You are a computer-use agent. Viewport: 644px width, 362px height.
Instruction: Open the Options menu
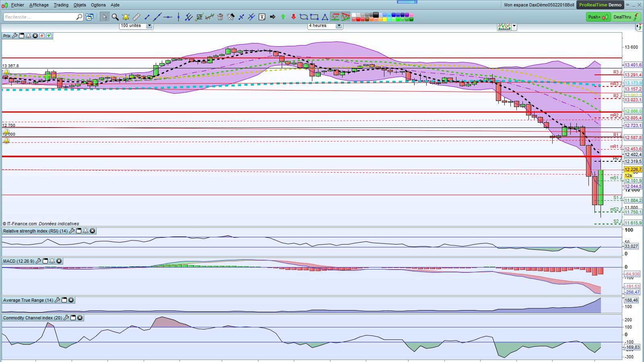pyautogui.click(x=98, y=5)
